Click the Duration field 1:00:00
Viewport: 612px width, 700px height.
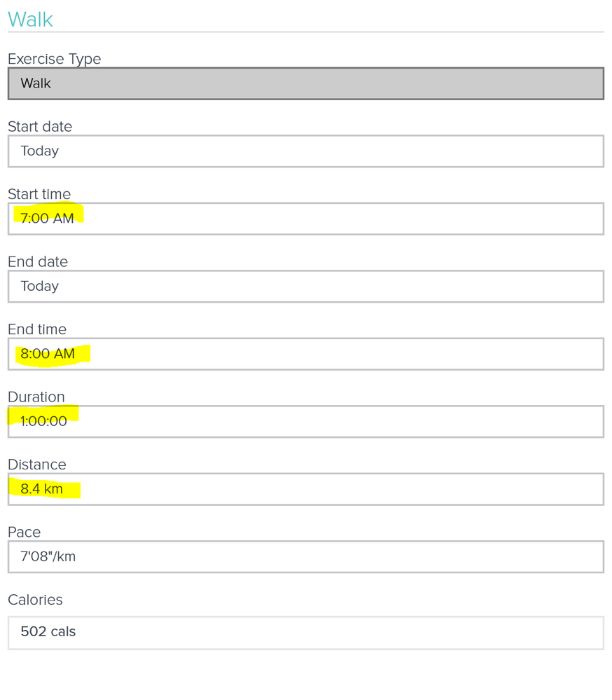306,421
